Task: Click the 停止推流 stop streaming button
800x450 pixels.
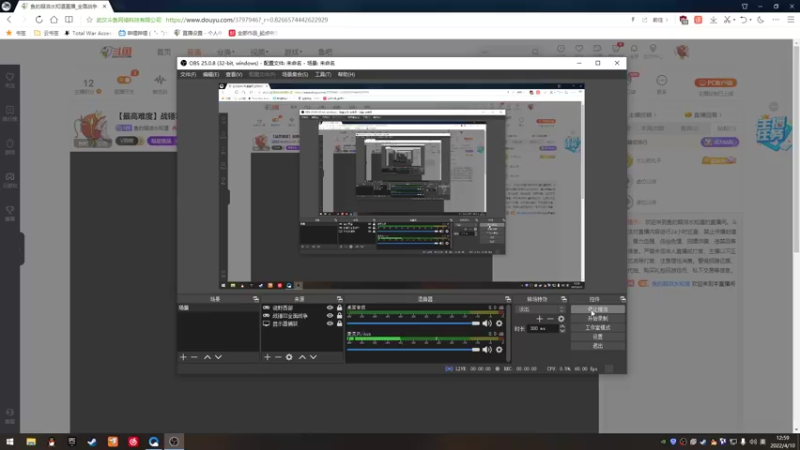Action: point(597,309)
